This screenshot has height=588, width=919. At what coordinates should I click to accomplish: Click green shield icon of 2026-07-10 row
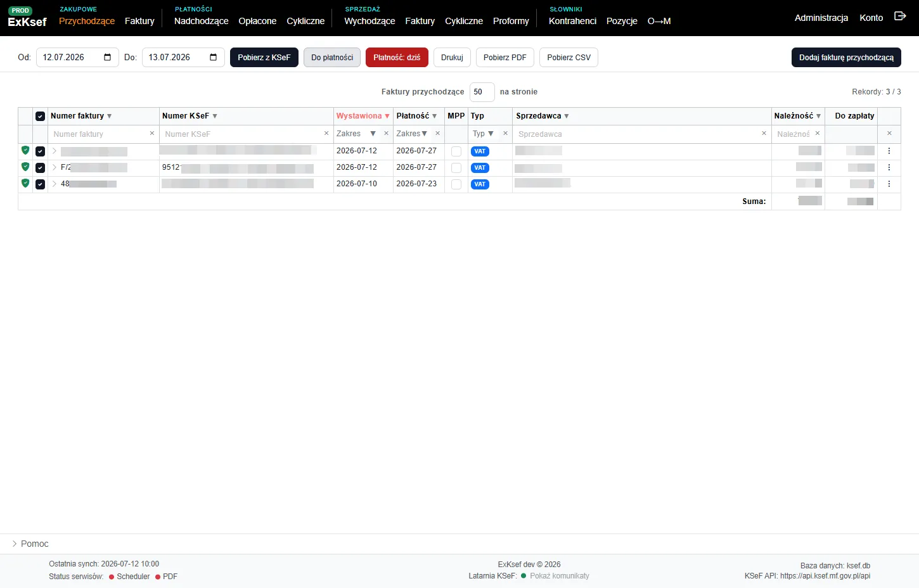tap(25, 183)
